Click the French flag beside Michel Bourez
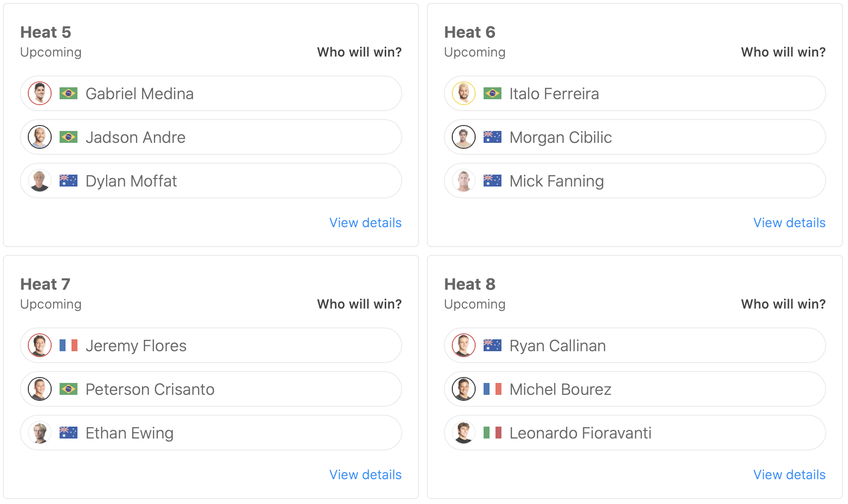The height and width of the screenshot is (504, 848). pos(492,389)
